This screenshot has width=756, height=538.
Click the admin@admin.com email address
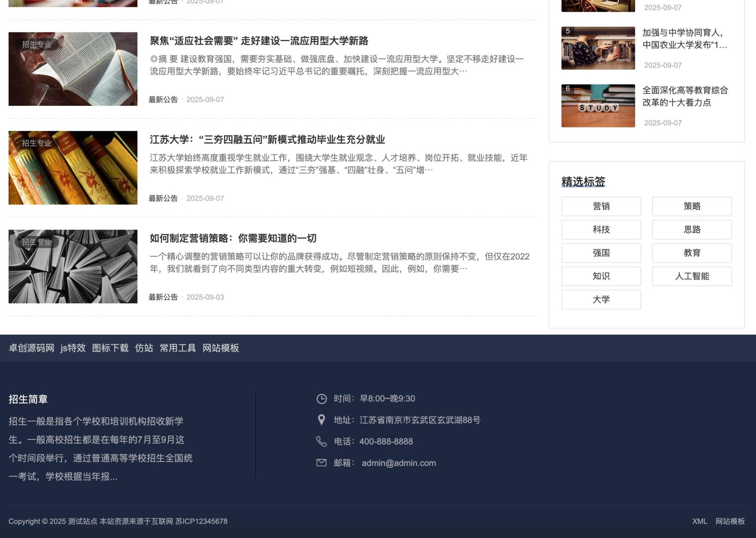pos(399,463)
